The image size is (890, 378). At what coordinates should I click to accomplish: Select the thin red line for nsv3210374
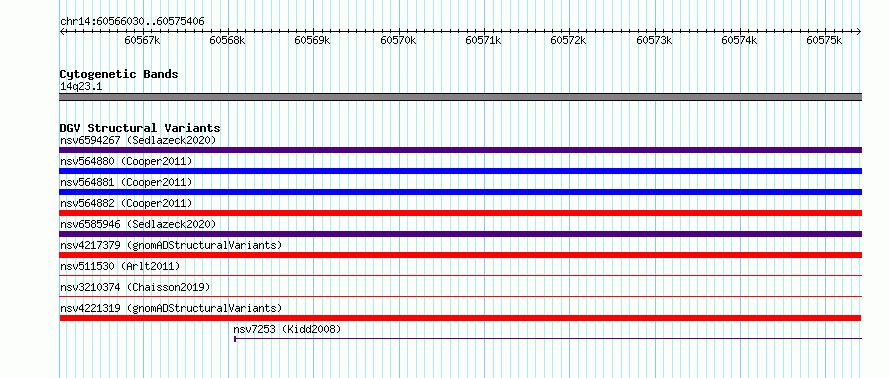click(460, 296)
